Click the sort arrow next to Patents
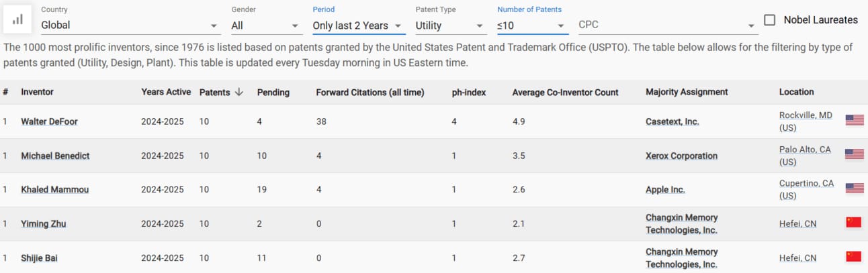The width and height of the screenshot is (868, 273). [x=238, y=92]
